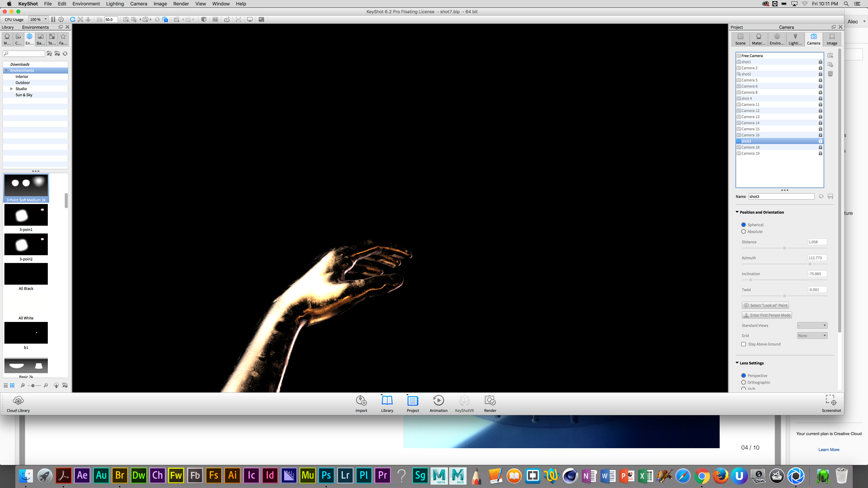Switch library to list view

point(6,385)
